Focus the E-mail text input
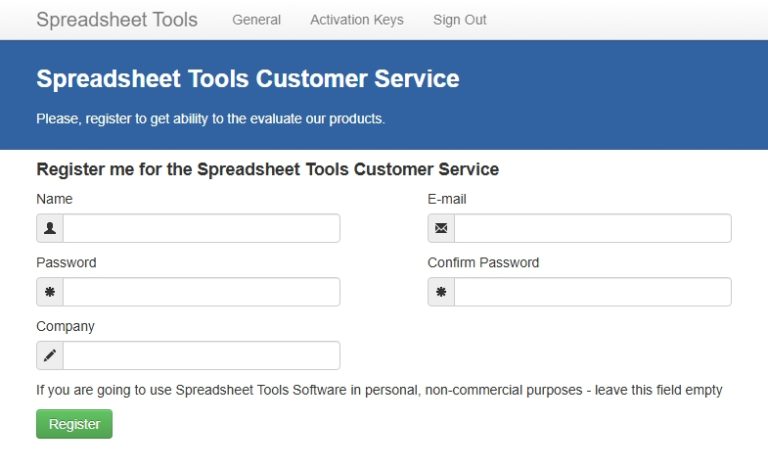768x470 pixels. [592, 228]
